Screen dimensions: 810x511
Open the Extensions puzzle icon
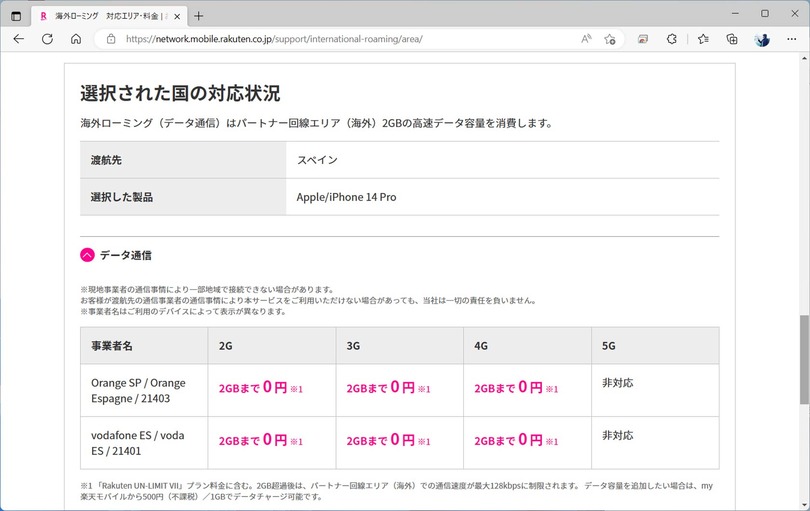672,39
